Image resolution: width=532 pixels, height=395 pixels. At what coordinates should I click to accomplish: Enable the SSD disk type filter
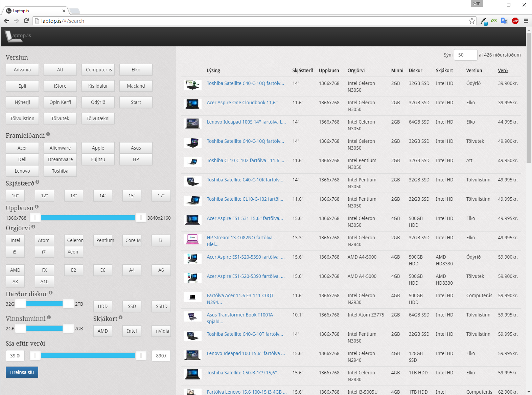pos(132,306)
